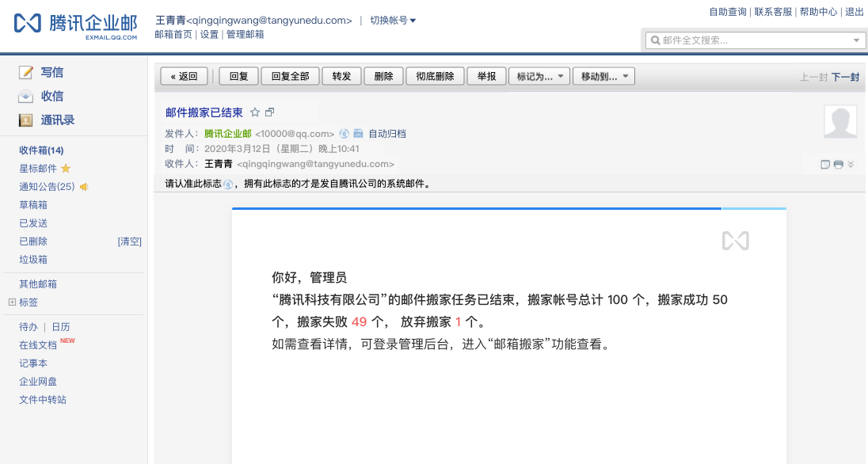Open 在线文档 online documents
This screenshot has width=868, height=464.
point(38,345)
